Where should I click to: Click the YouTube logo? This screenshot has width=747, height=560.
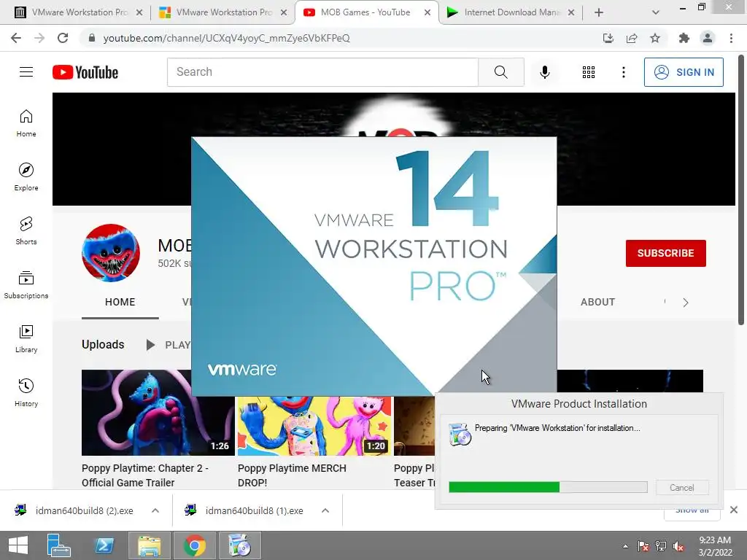(x=85, y=72)
